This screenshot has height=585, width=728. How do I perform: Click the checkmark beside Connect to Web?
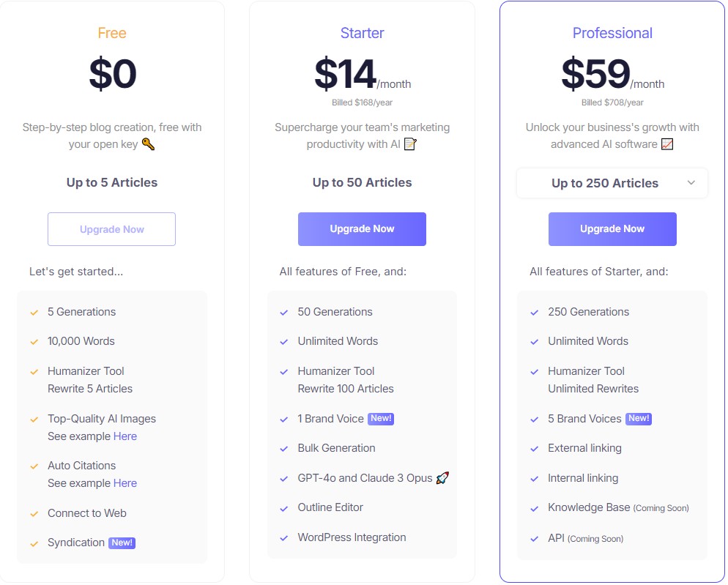(x=34, y=513)
